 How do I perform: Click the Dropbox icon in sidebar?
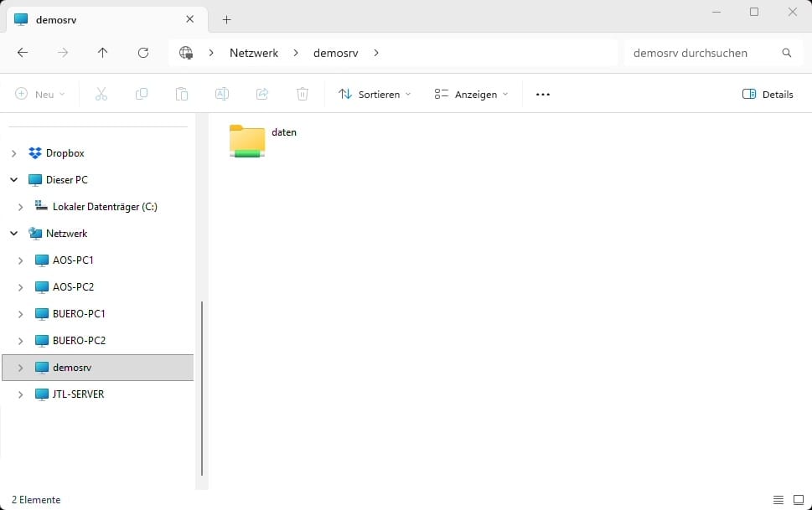pyautogui.click(x=34, y=153)
